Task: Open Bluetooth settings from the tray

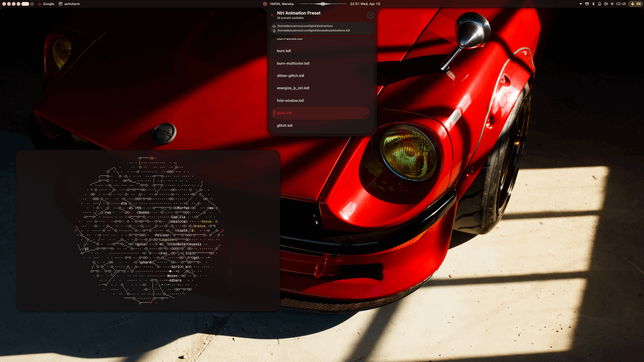Action: pos(593,4)
